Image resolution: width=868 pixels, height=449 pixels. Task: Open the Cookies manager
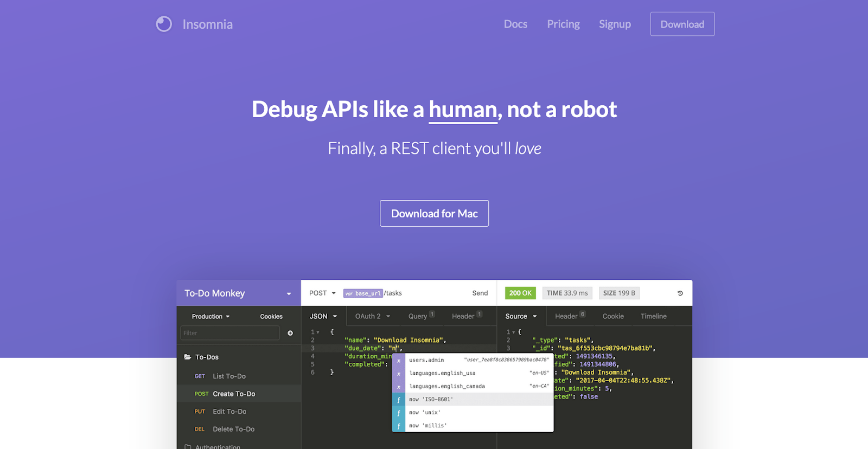coord(271,316)
